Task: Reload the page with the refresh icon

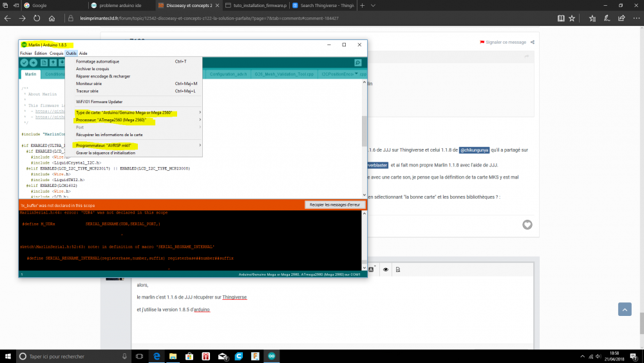Action: (x=37, y=18)
